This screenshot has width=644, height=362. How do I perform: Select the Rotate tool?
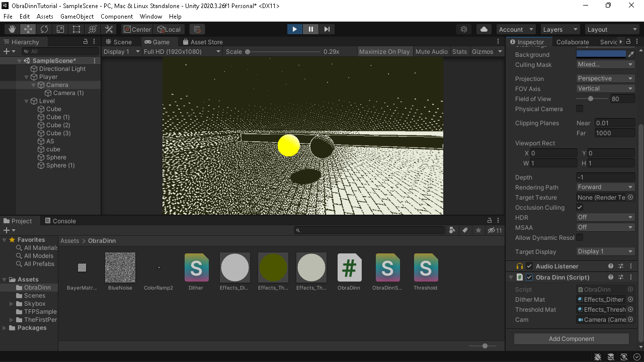[x=44, y=29]
